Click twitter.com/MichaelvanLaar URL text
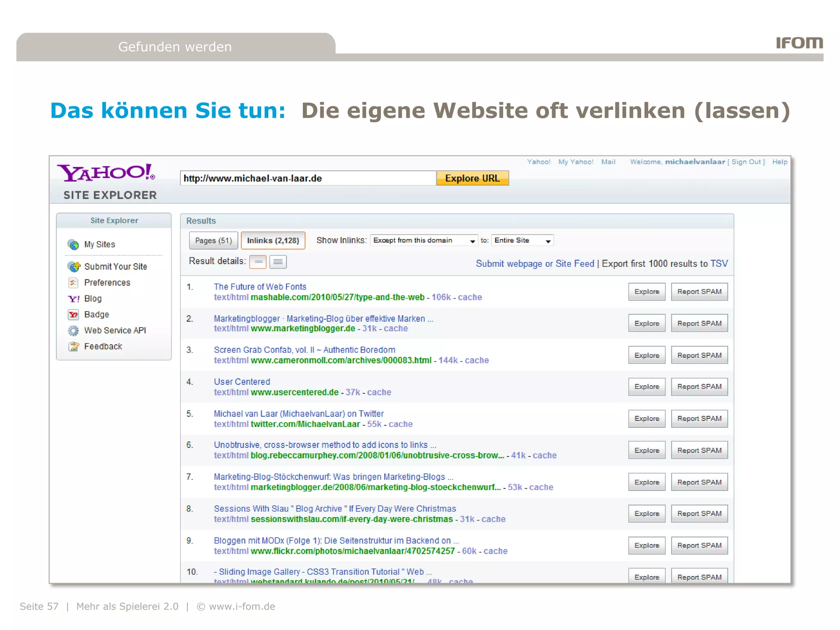The height and width of the screenshot is (630, 840). click(306, 425)
